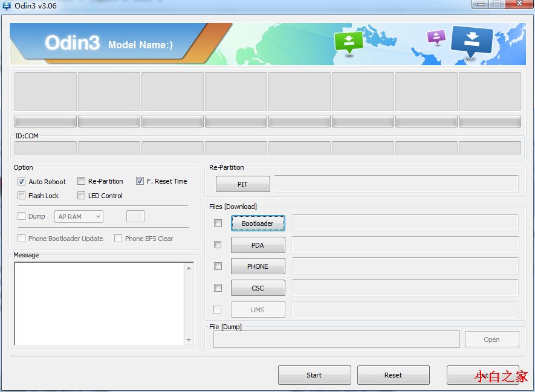Click the Open button for File Dump

(x=491, y=339)
